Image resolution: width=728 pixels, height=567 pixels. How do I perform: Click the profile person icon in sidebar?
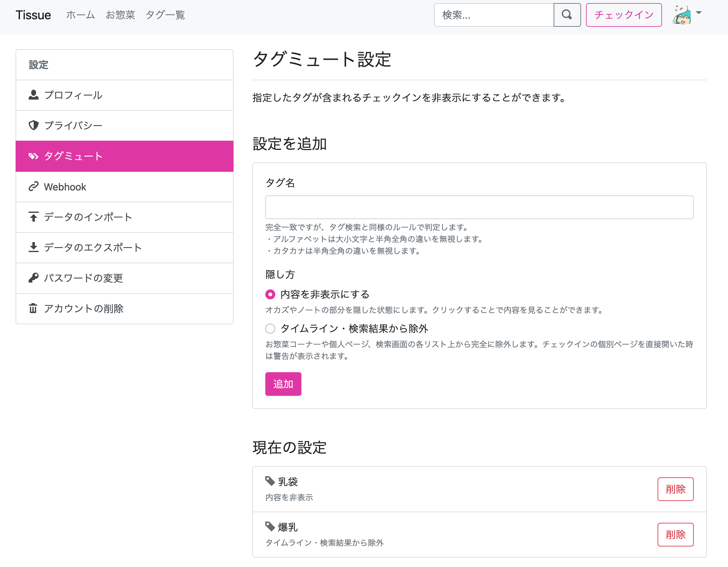pos(33,95)
